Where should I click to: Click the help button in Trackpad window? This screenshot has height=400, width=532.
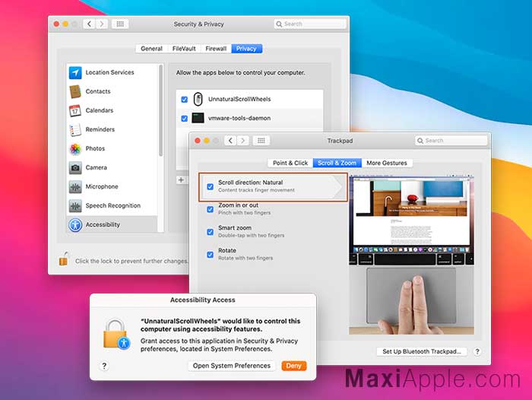(477, 351)
